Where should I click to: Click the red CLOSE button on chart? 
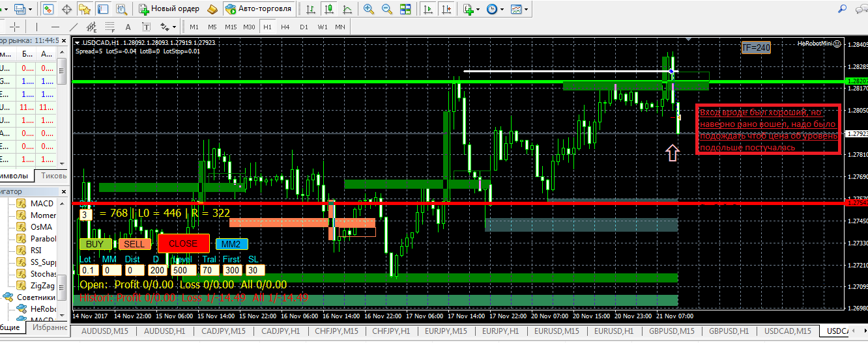click(183, 243)
